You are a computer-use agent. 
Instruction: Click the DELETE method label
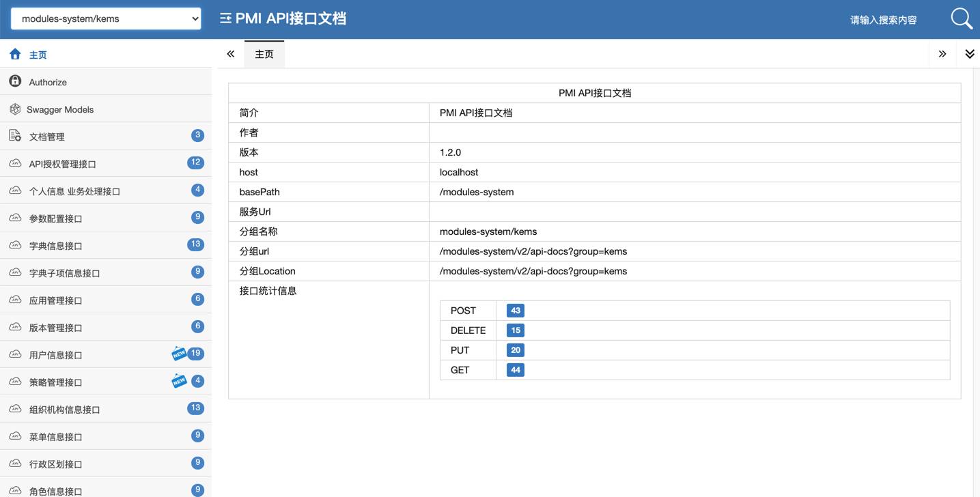point(468,330)
